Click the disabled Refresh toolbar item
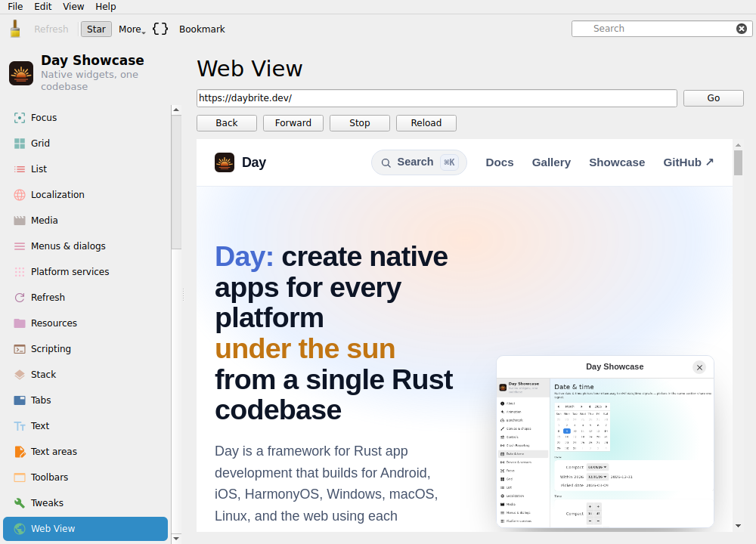This screenshot has width=756, height=544. tap(51, 29)
